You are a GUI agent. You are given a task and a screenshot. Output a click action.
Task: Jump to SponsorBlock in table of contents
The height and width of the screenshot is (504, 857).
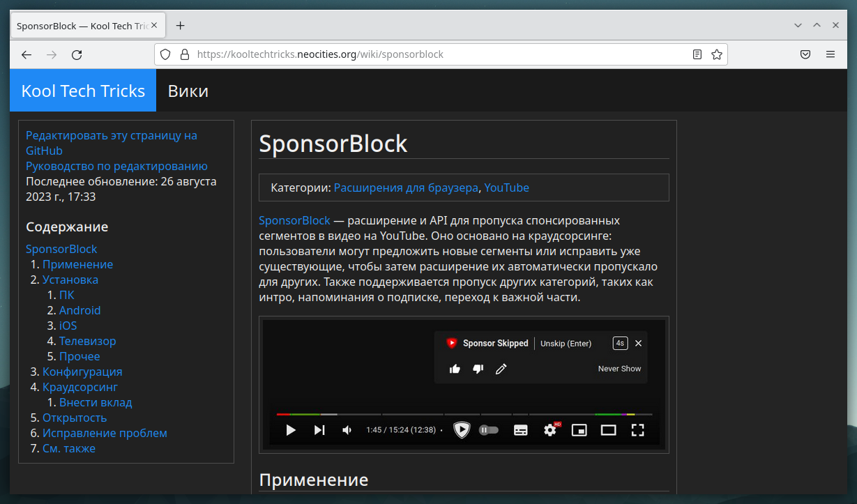tap(61, 249)
